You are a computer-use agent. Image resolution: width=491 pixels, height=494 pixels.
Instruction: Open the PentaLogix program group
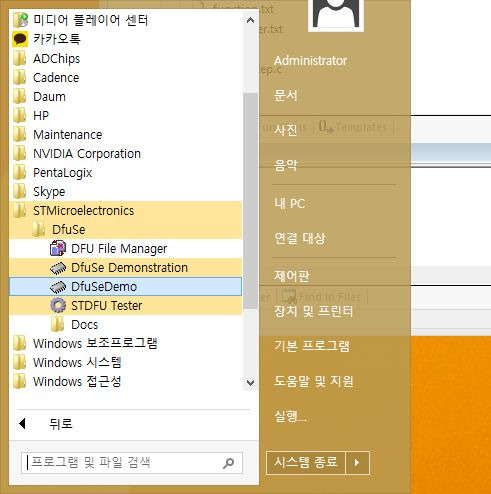pyautogui.click(x=125, y=172)
